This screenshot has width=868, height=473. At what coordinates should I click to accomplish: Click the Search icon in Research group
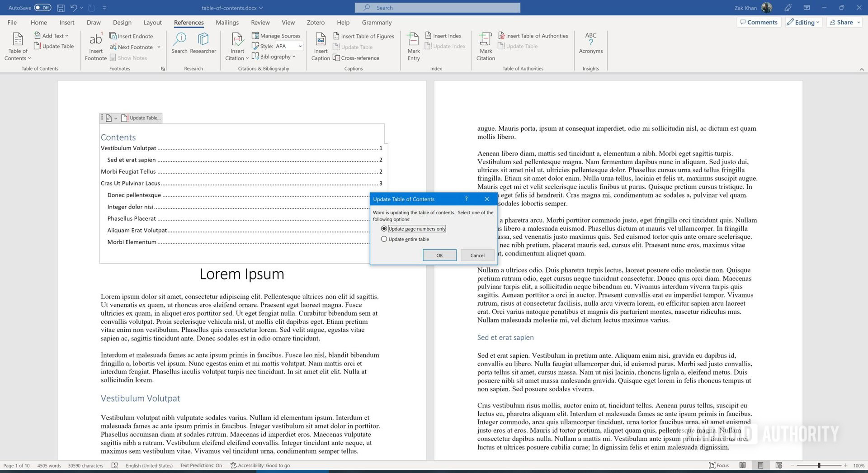[179, 41]
